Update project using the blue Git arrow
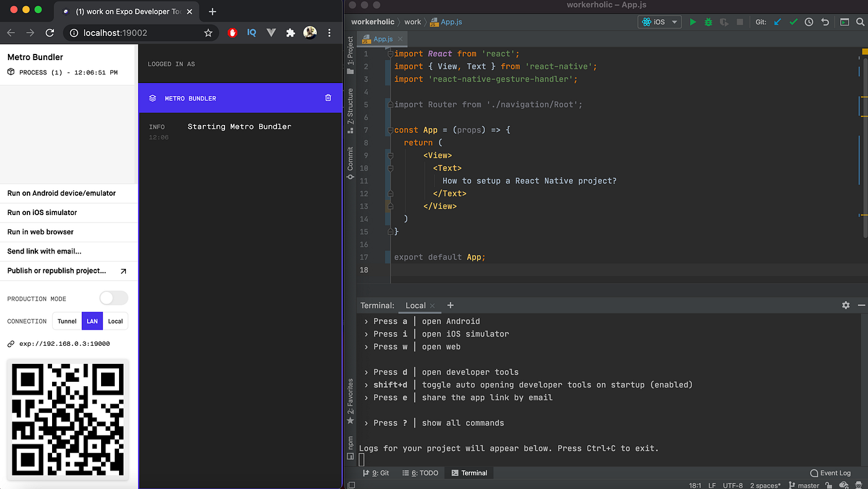Image resolution: width=868 pixels, height=489 pixels. [777, 22]
